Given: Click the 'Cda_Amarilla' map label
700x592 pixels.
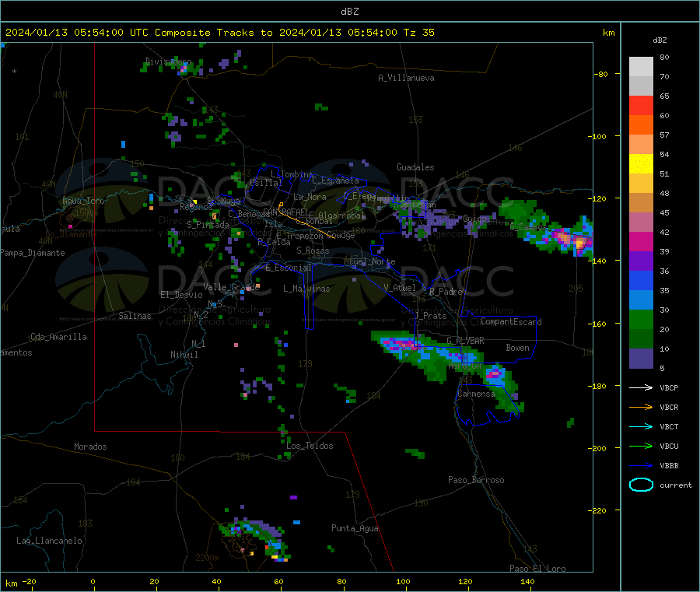Looking at the screenshot, I should pos(58,337).
